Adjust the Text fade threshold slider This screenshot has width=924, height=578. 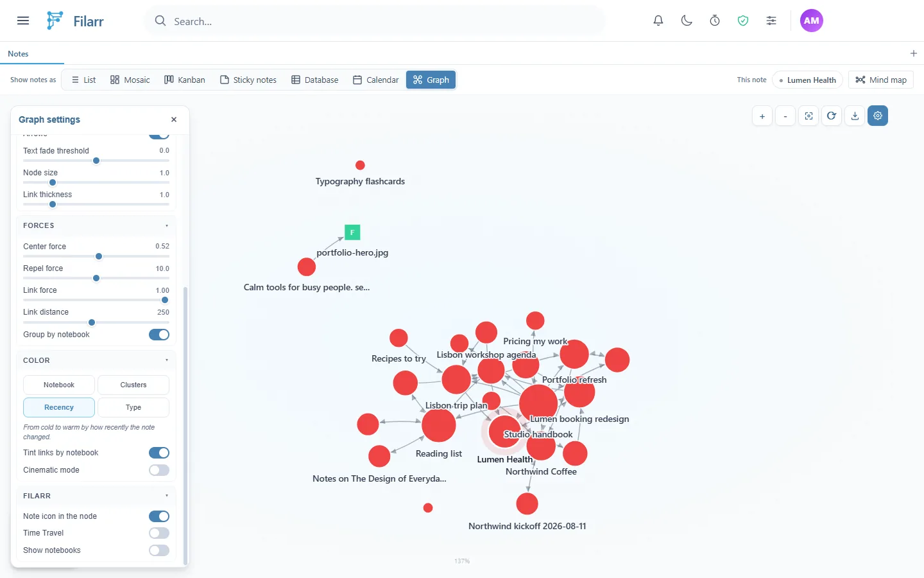pyautogui.click(x=96, y=161)
